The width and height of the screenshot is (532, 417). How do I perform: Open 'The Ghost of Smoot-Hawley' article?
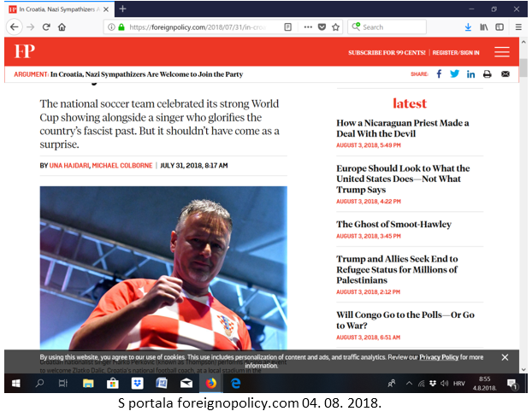click(x=393, y=225)
